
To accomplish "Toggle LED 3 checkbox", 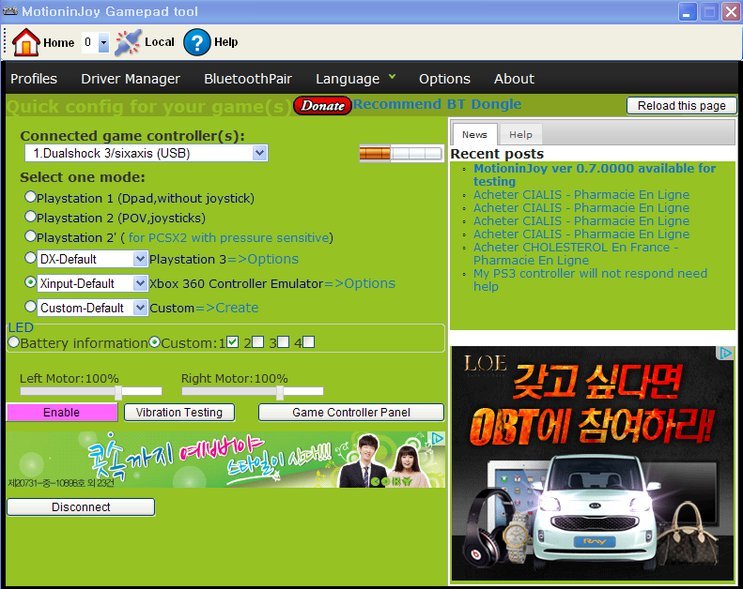I will (283, 342).
